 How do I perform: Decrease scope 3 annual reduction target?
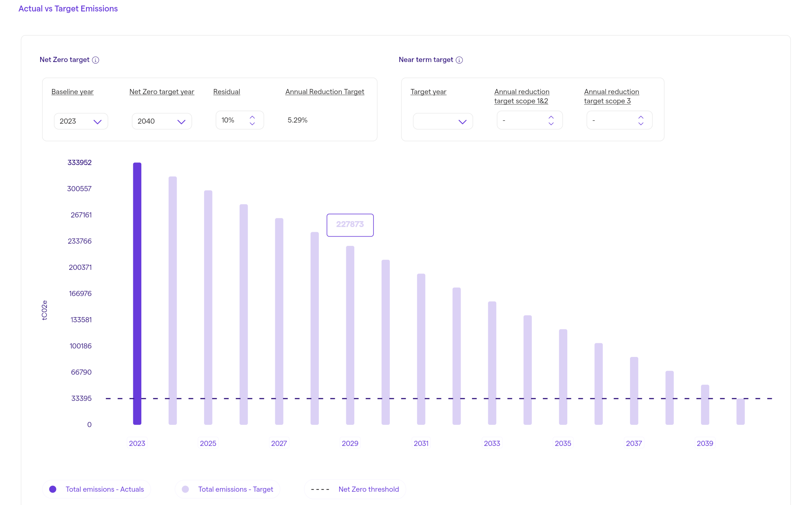click(x=640, y=124)
